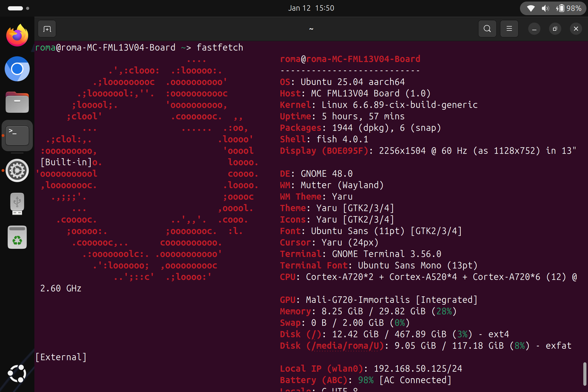
Task: Click "Memory: 8.25 GiB / 29.82 GiB" line
Action: point(368,311)
